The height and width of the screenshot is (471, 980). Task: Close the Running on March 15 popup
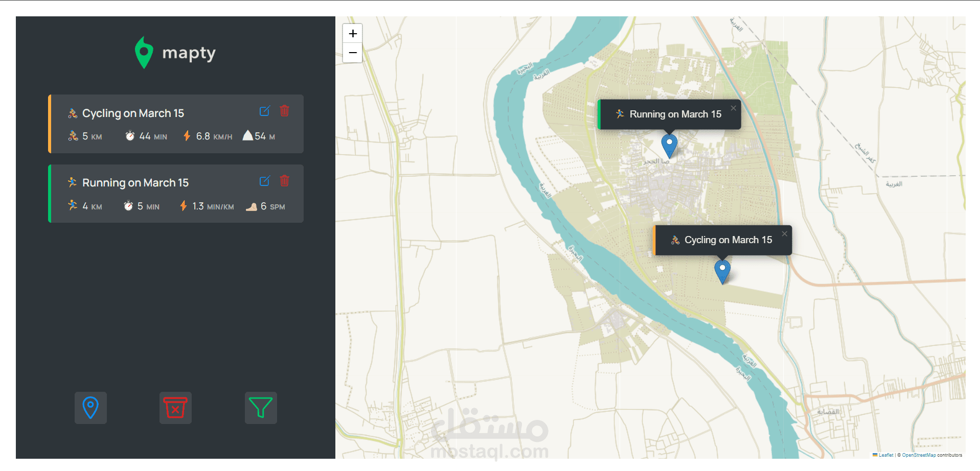[733, 108]
